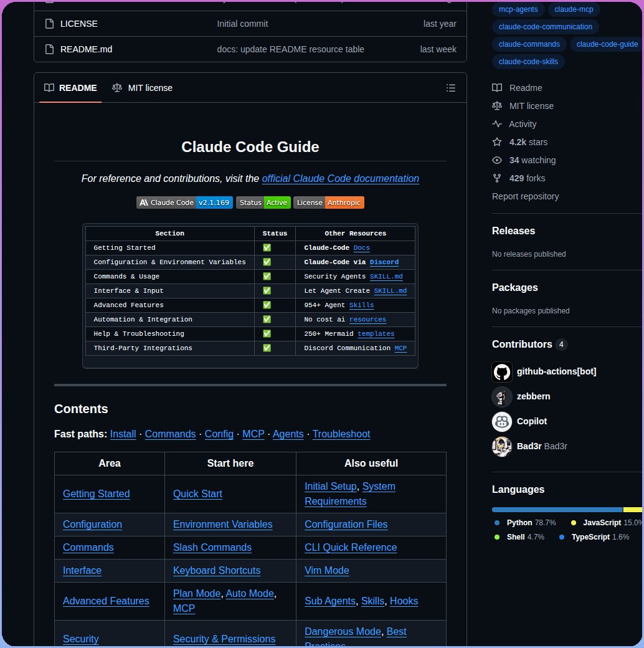Select the mcp-agents topic tag
This screenshot has height=648, width=644.
pyautogui.click(x=518, y=9)
